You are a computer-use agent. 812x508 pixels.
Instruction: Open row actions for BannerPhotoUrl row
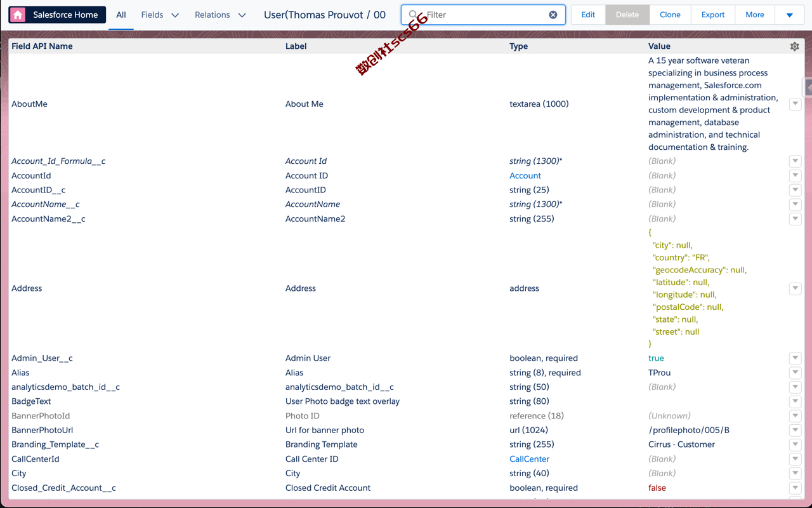(x=795, y=430)
